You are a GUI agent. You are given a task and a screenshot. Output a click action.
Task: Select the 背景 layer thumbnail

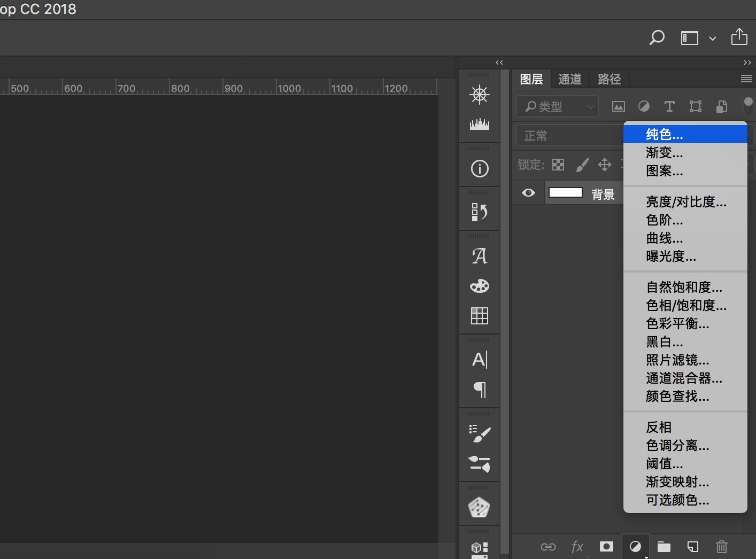pos(566,193)
